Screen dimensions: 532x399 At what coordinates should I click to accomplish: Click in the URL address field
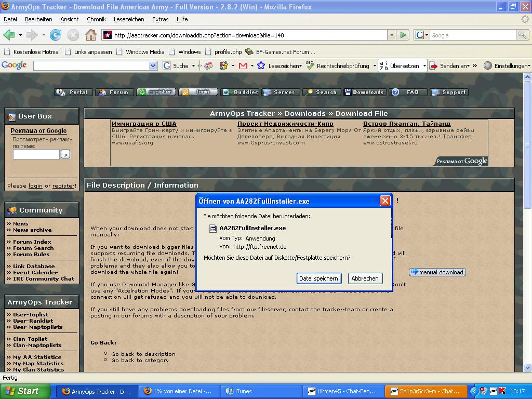(x=250, y=35)
